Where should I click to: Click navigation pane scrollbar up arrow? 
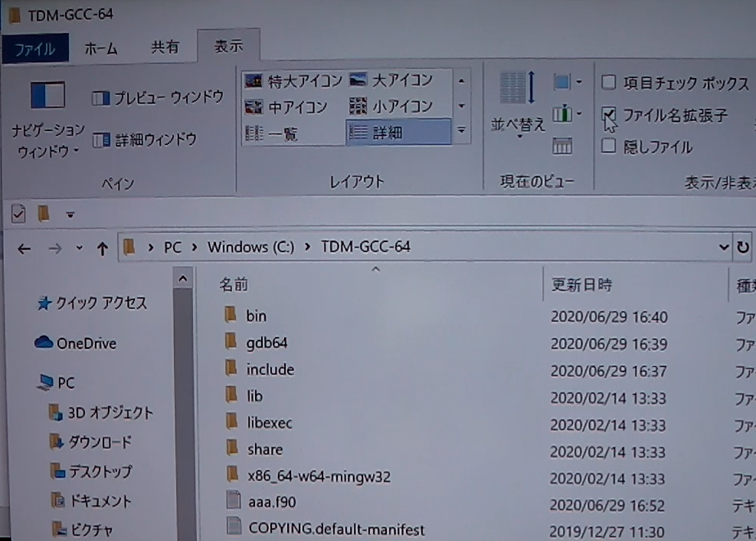(x=183, y=278)
